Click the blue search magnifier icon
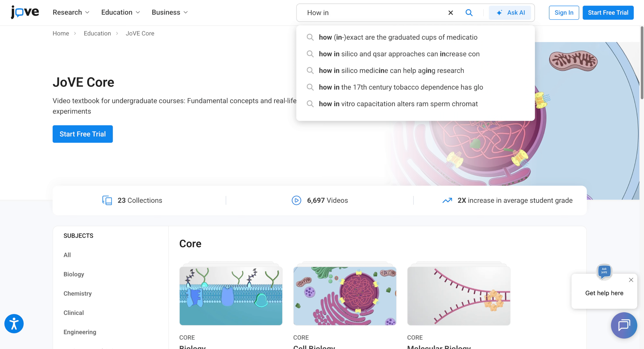 pos(469,13)
